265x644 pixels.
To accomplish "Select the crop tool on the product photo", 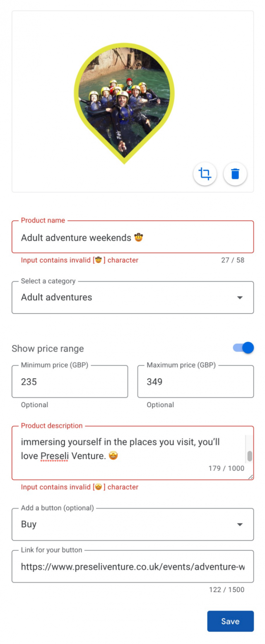I will (x=205, y=174).
